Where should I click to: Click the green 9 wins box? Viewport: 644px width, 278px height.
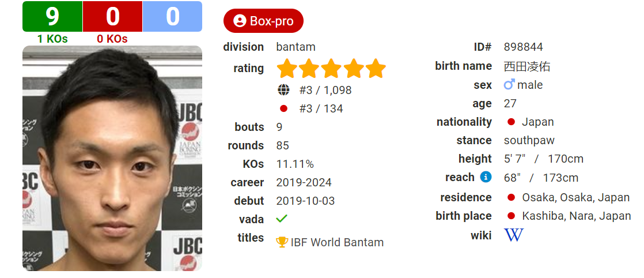(52, 17)
